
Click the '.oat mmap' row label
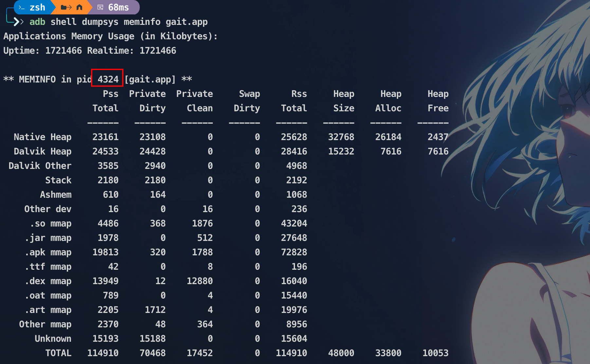tap(48, 296)
